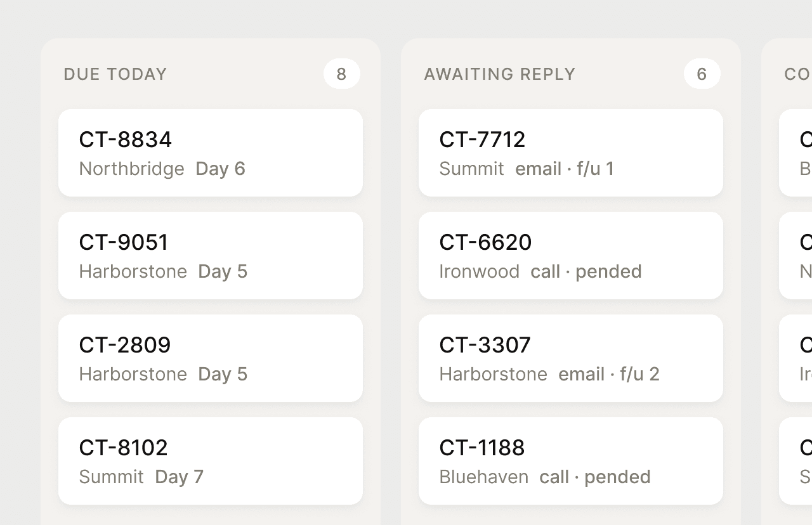
Task: Open card CT-8834 Northbridge
Action: [211, 153]
